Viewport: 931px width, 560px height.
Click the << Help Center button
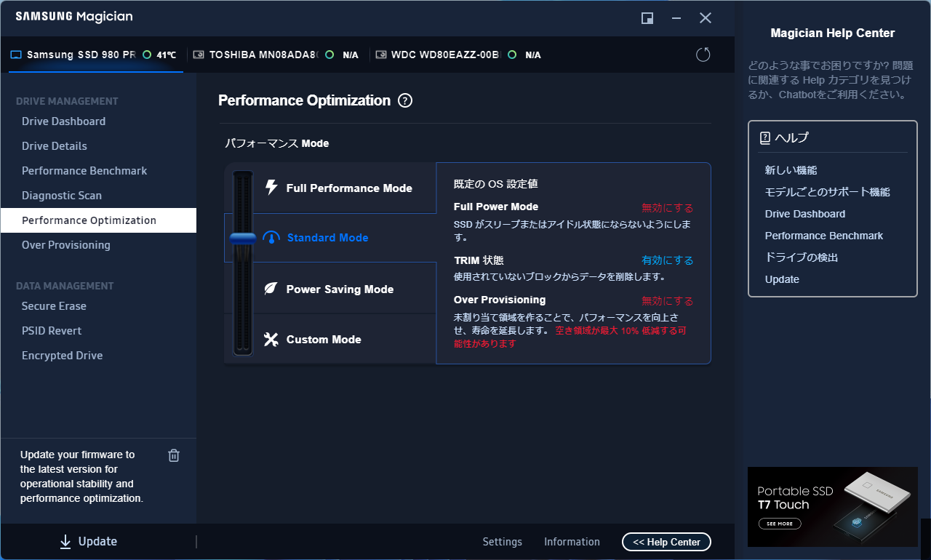[x=666, y=542]
